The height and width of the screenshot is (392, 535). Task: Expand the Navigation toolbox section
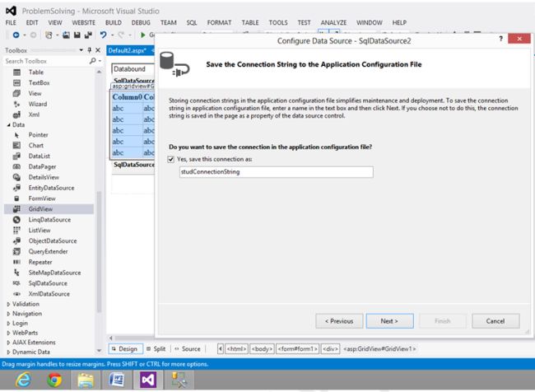click(8, 314)
